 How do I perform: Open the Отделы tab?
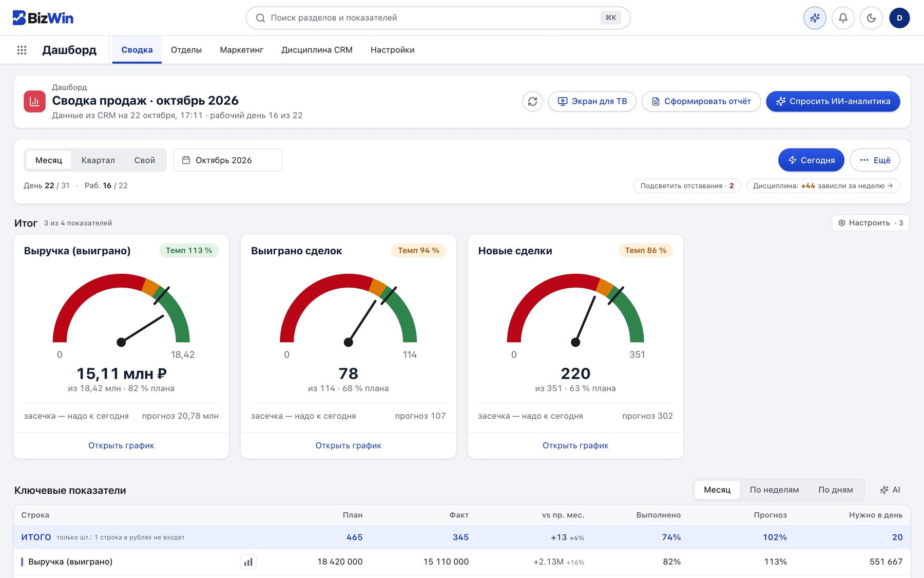pos(186,50)
